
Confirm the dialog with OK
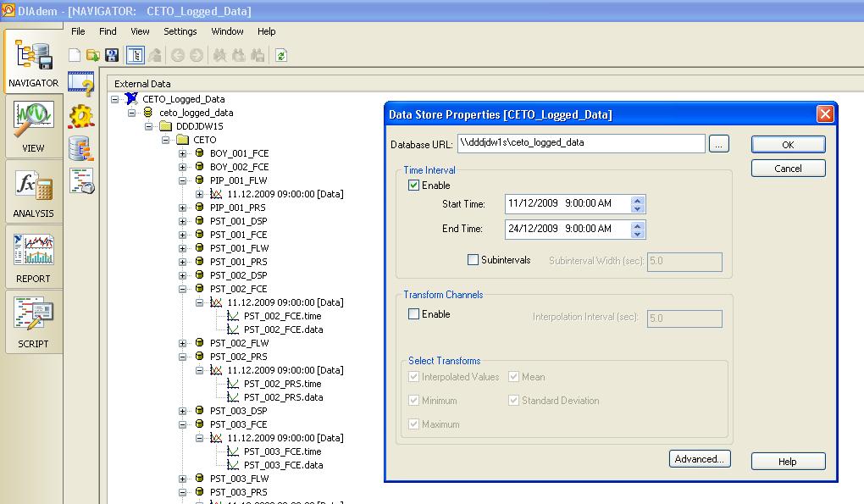(x=788, y=145)
